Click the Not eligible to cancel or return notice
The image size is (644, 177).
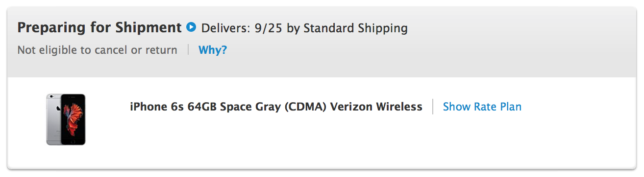[97, 50]
